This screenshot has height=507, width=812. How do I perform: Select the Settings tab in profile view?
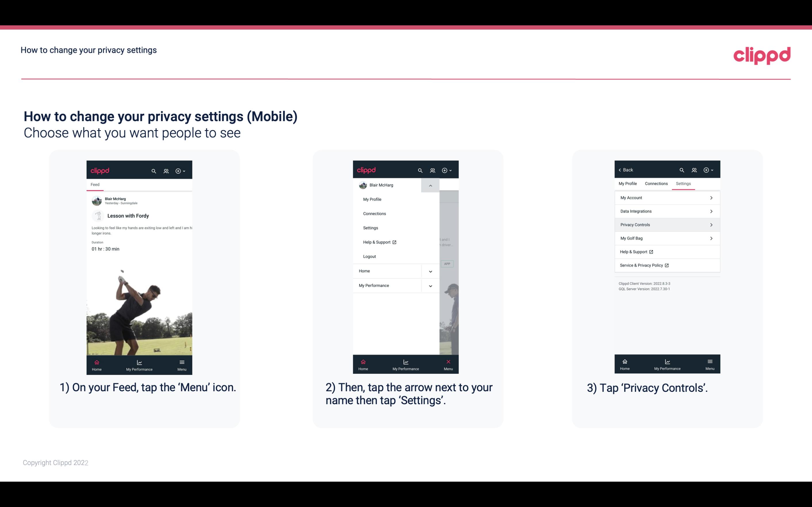pyautogui.click(x=683, y=183)
